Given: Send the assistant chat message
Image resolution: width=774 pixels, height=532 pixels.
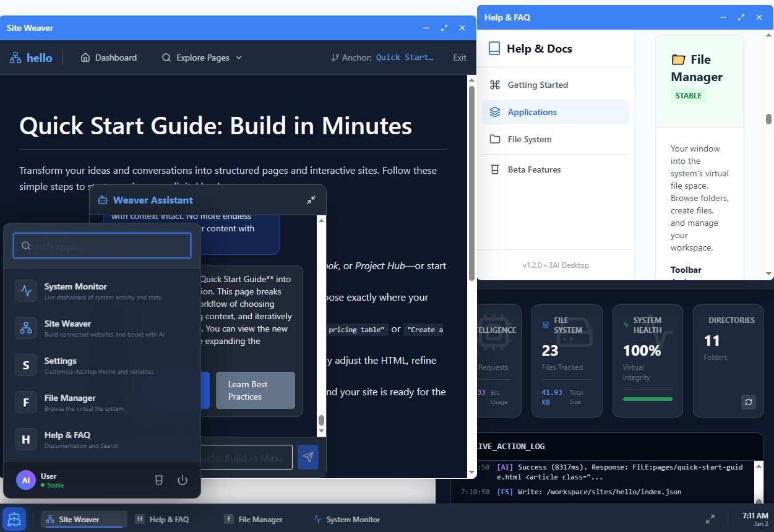Looking at the screenshot, I should (x=308, y=457).
